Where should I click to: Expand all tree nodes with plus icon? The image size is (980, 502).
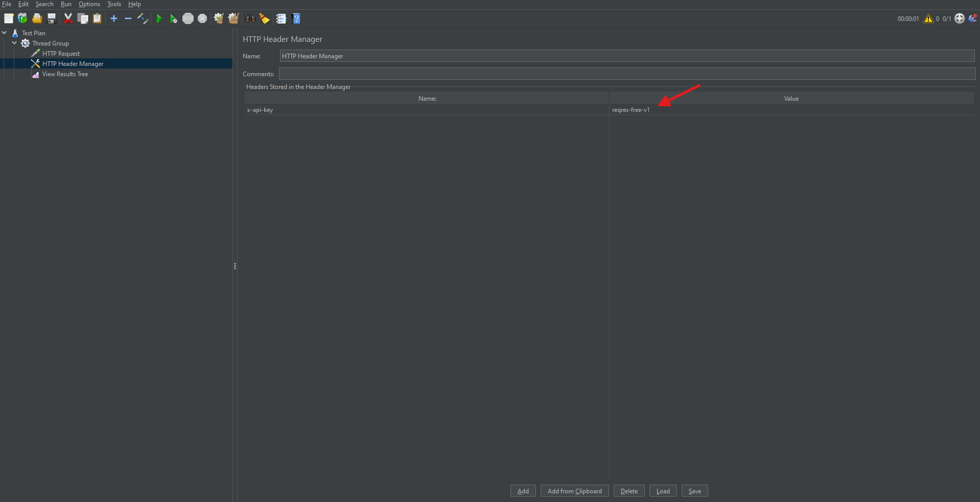[x=114, y=18]
